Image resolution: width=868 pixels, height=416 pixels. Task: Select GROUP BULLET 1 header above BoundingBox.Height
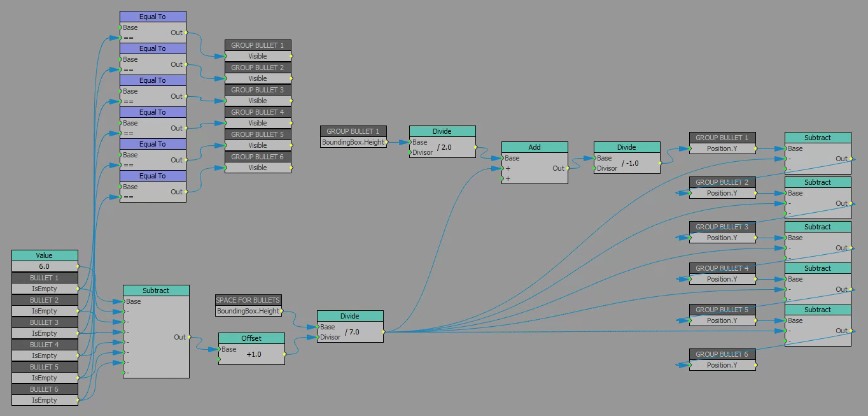(x=353, y=131)
